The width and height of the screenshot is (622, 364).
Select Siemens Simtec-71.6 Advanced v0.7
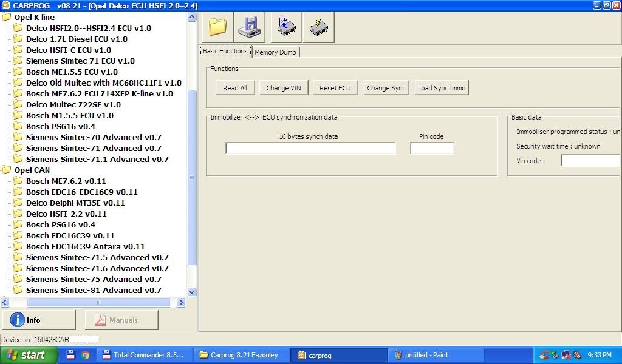(x=97, y=269)
